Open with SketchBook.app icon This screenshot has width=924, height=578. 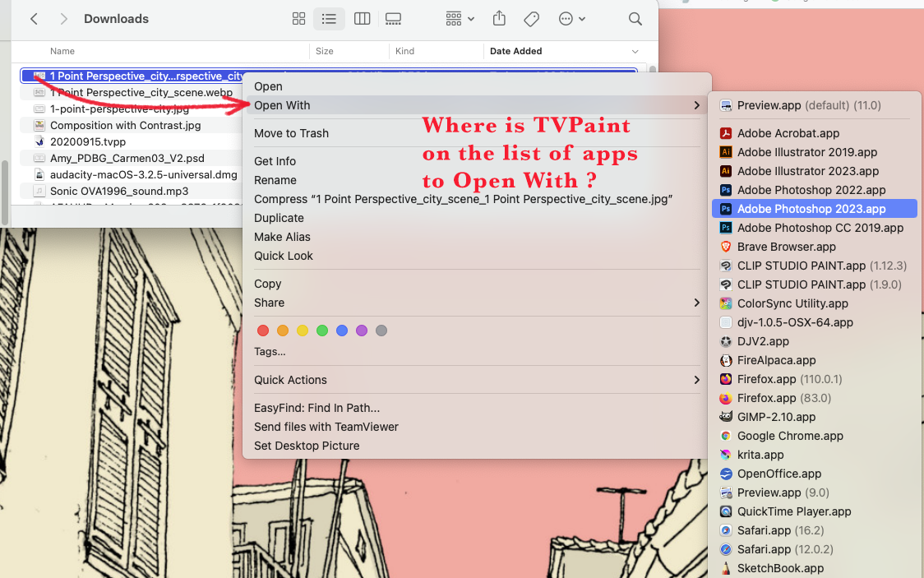tap(726, 569)
